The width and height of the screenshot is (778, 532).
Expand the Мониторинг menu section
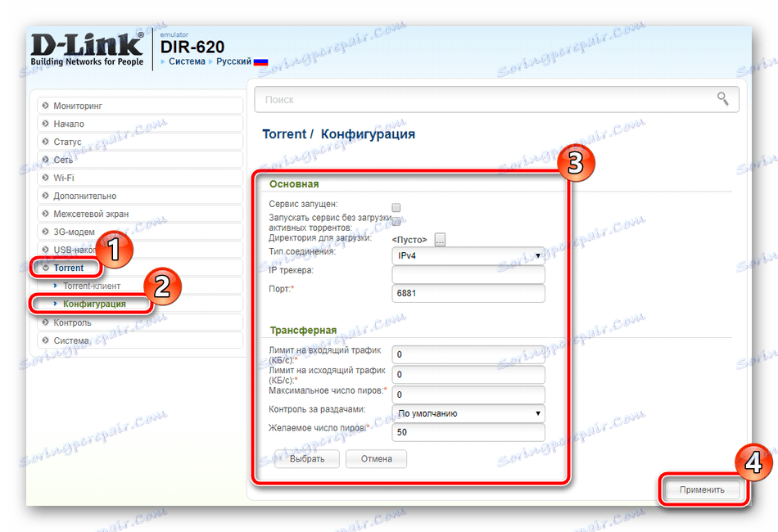tap(140, 106)
